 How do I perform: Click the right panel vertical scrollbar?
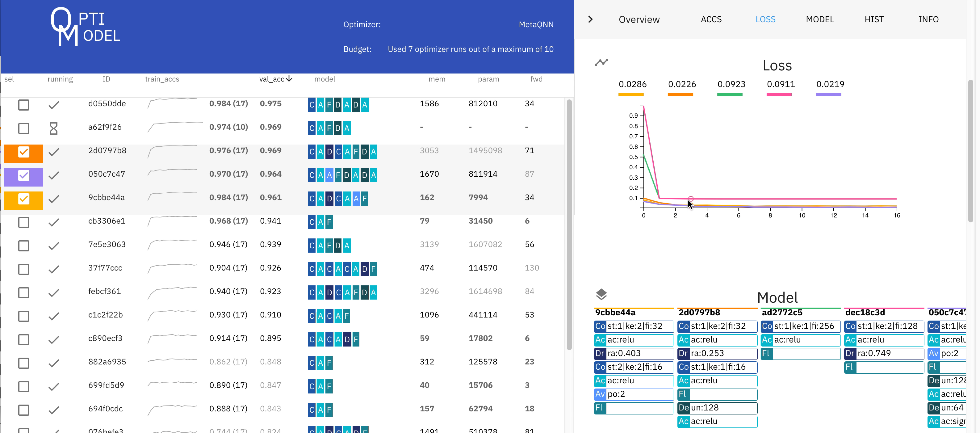click(x=970, y=151)
